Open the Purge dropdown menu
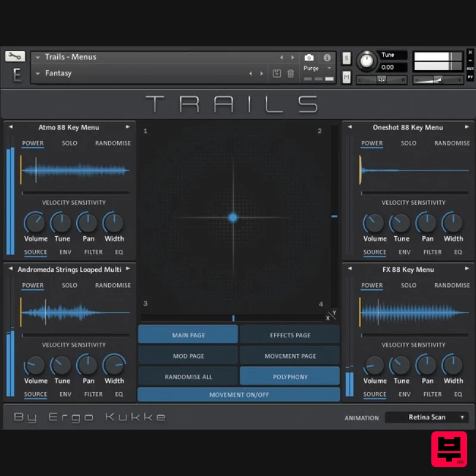476x476 pixels. click(315, 68)
